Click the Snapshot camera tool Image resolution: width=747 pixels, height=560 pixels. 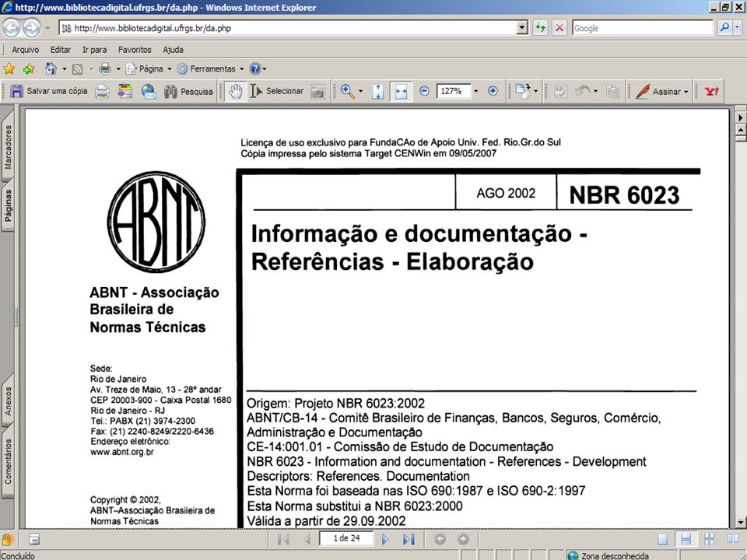tap(317, 91)
